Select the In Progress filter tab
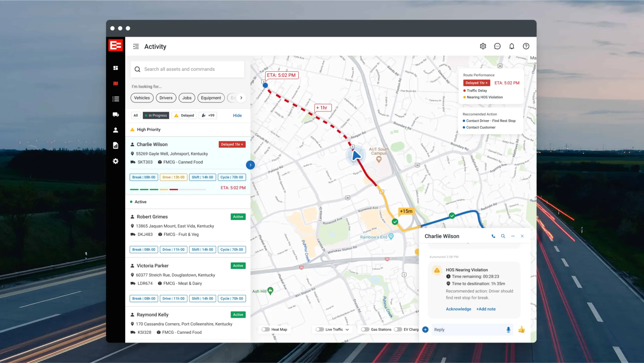This screenshot has height=363, width=644. (x=156, y=115)
